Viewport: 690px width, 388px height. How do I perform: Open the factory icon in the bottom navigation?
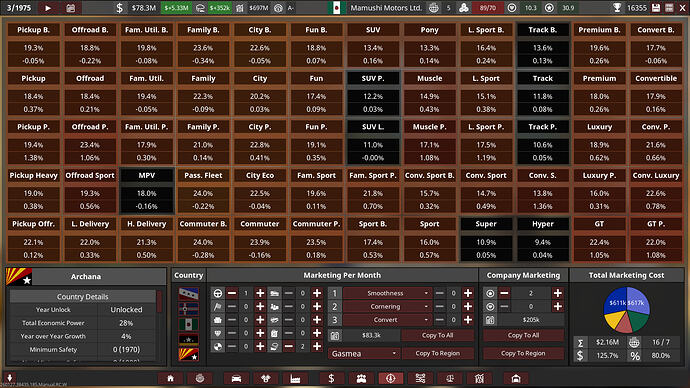[295, 378]
